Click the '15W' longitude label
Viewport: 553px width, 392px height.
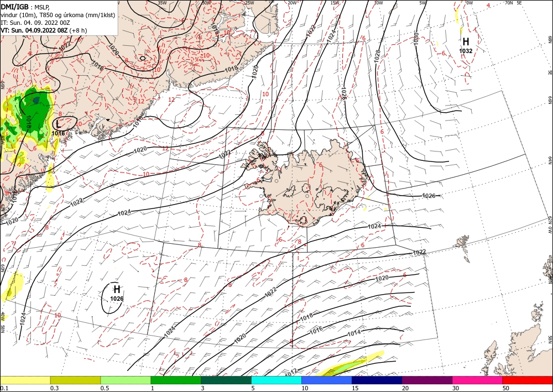point(335,2)
